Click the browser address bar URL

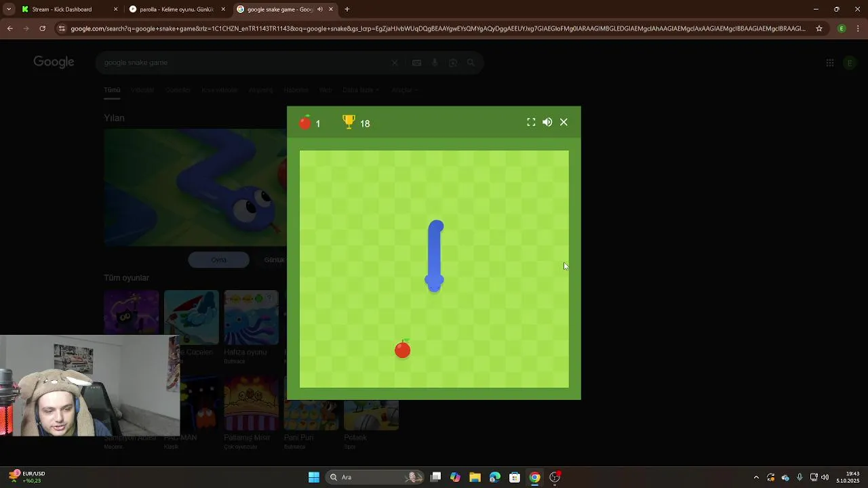click(438, 28)
